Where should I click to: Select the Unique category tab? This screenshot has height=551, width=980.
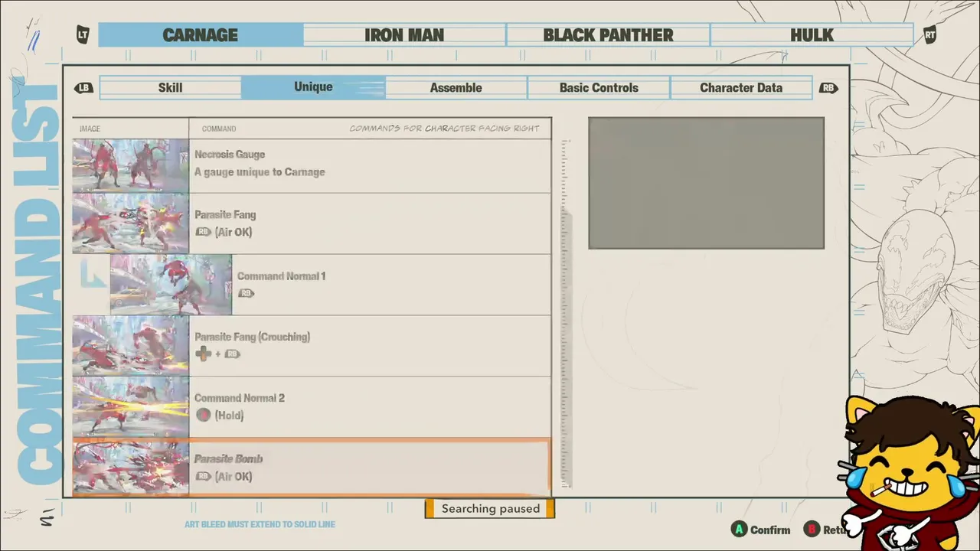[313, 87]
